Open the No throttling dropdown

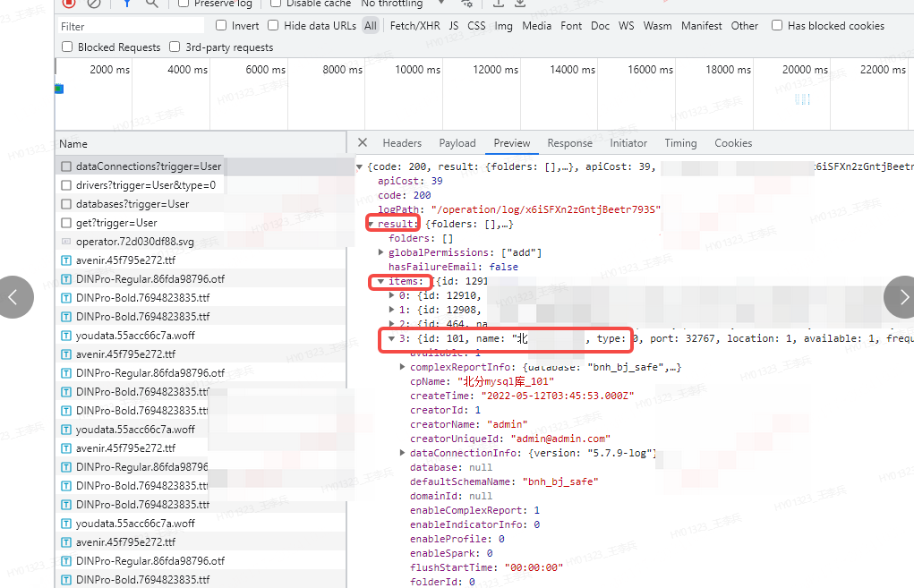coord(403,4)
